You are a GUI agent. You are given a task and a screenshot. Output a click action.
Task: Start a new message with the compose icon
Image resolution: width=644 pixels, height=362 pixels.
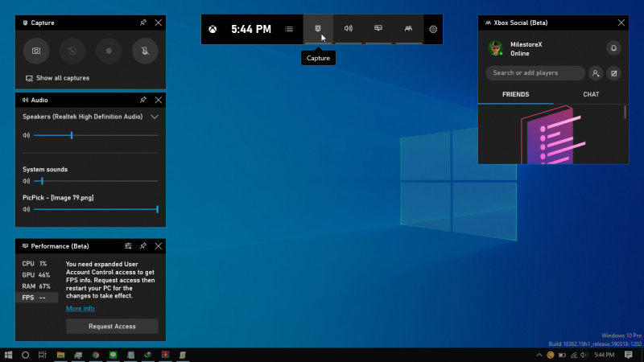click(x=614, y=73)
